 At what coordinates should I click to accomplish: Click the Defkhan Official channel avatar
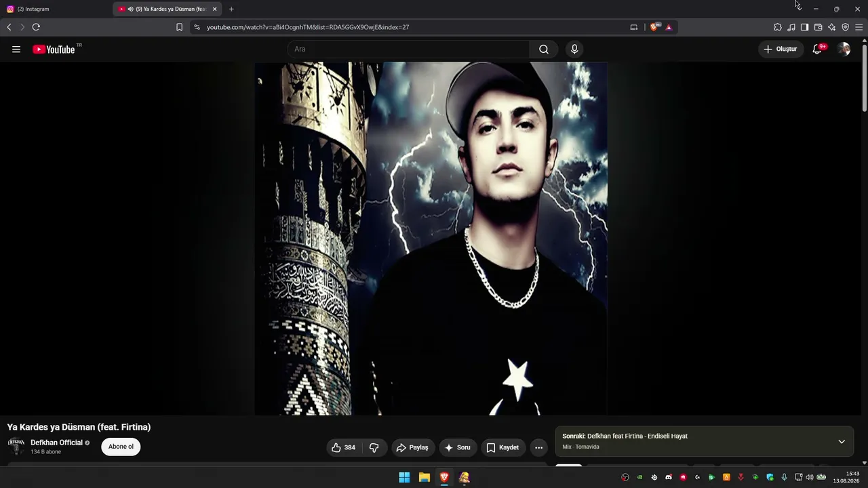(16, 447)
